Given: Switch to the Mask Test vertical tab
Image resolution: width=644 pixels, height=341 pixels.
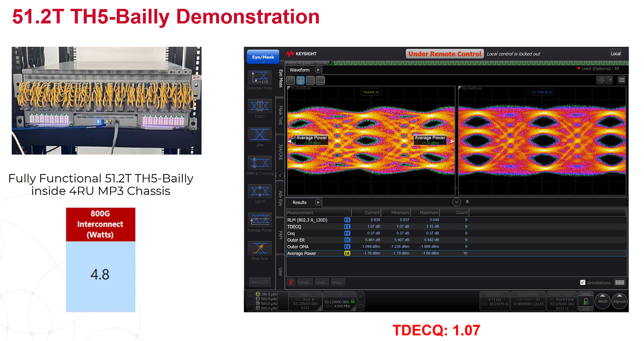Looking at the screenshot, I should click(280, 115).
